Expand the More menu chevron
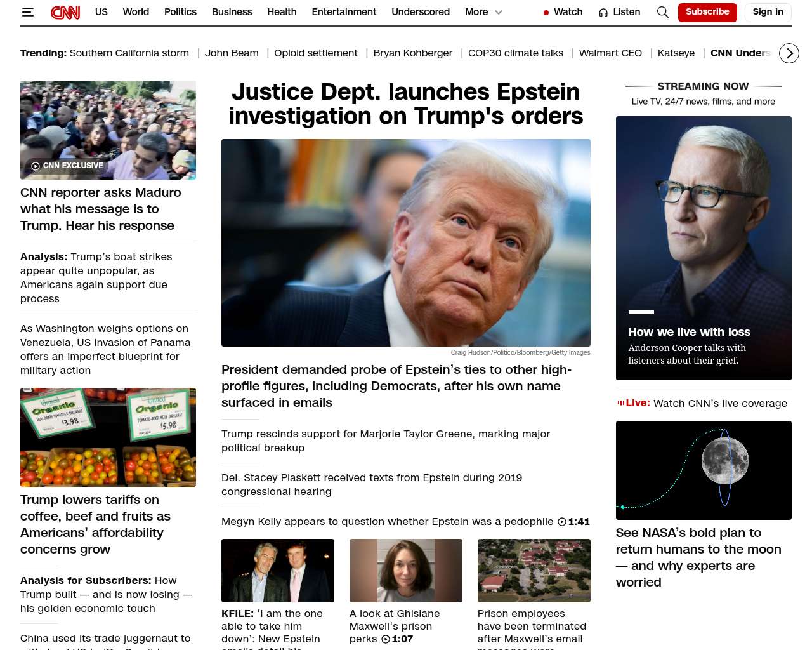This screenshot has width=812, height=650. (499, 12)
